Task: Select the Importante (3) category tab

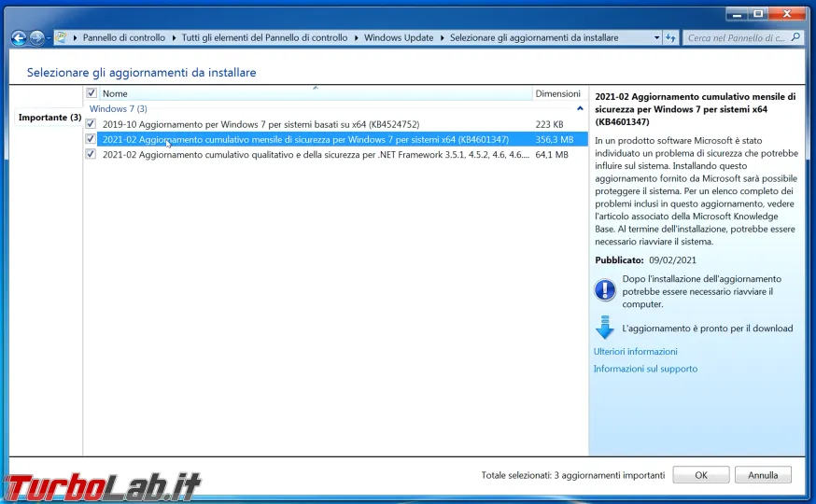Action: tap(49, 118)
